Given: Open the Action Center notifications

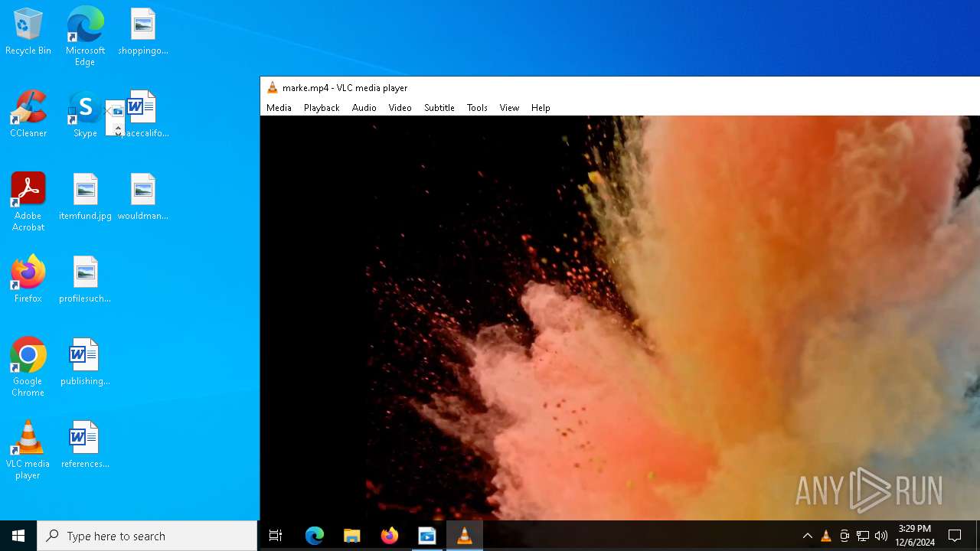Looking at the screenshot, I should click(x=955, y=536).
